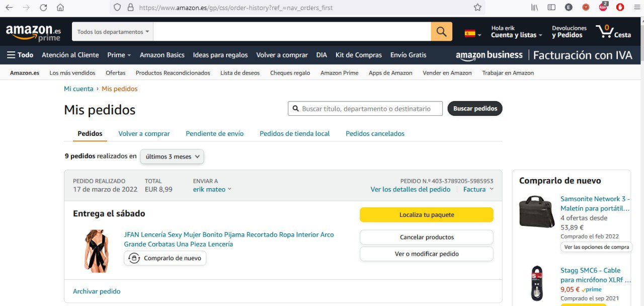Open the Todo hamburger menu
Image resolution: width=644 pixels, height=306 pixels.
point(20,55)
